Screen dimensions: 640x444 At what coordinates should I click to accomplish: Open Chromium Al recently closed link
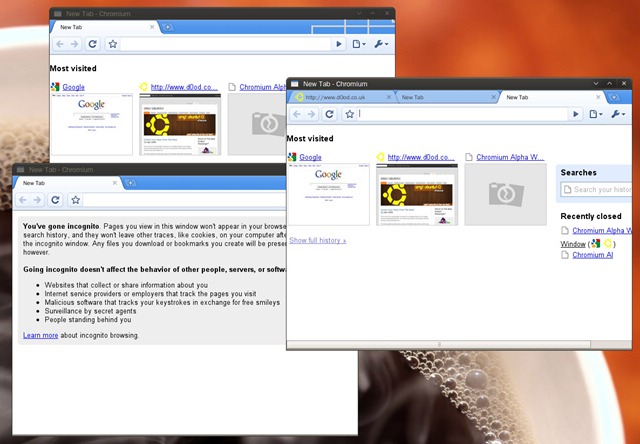click(x=592, y=255)
